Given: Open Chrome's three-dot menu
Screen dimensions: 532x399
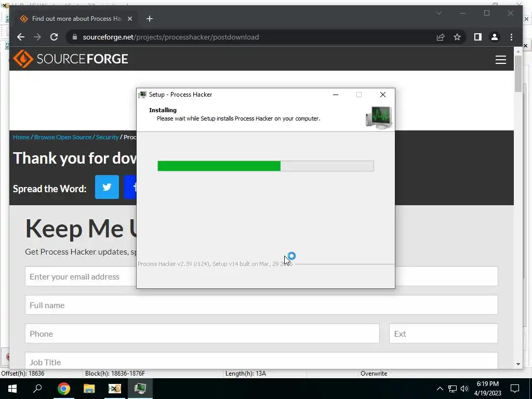Looking at the screenshot, I should [511, 37].
